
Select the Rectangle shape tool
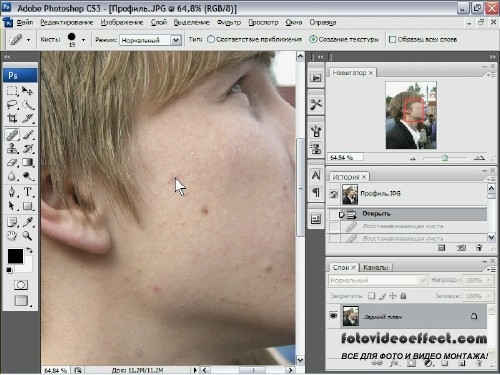28,206
